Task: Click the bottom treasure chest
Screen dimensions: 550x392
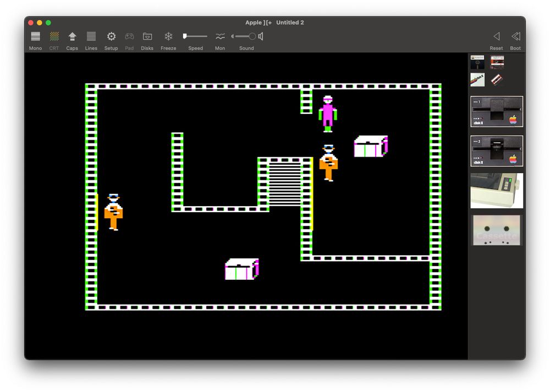Action: pyautogui.click(x=241, y=269)
